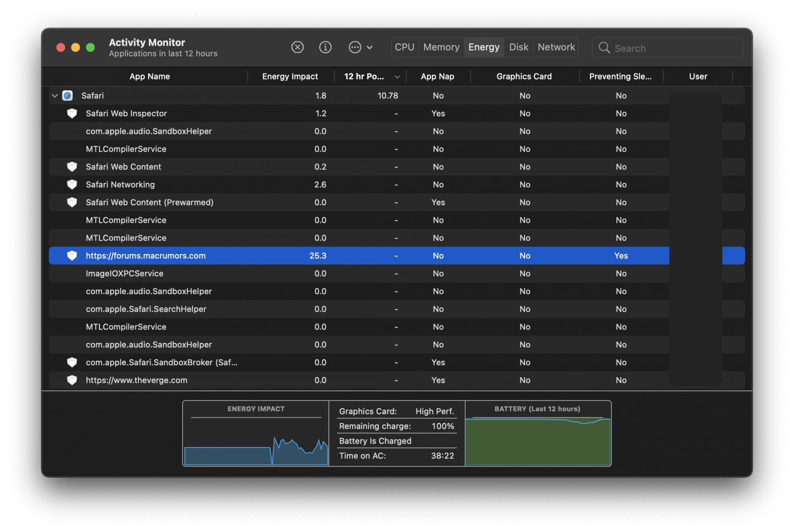This screenshot has width=794, height=532.
Task: Sort by App Nap column header
Action: click(x=437, y=77)
